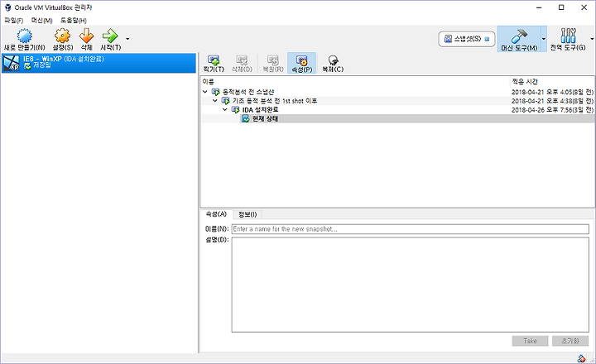Focus the 설명(D) description text area
596x364 pixels.
pos(410,285)
